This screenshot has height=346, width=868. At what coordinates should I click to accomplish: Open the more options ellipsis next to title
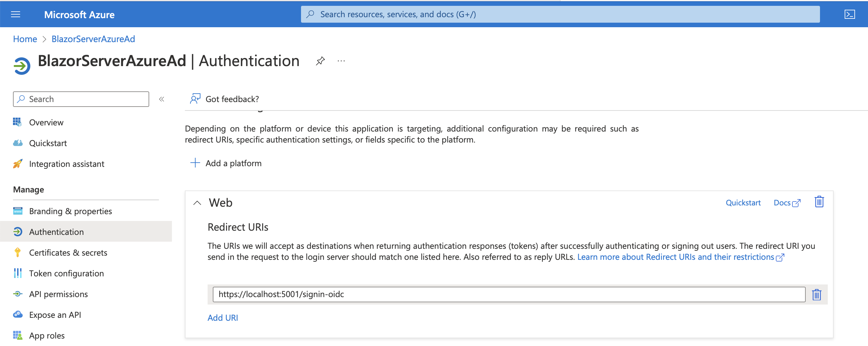pyautogui.click(x=341, y=61)
